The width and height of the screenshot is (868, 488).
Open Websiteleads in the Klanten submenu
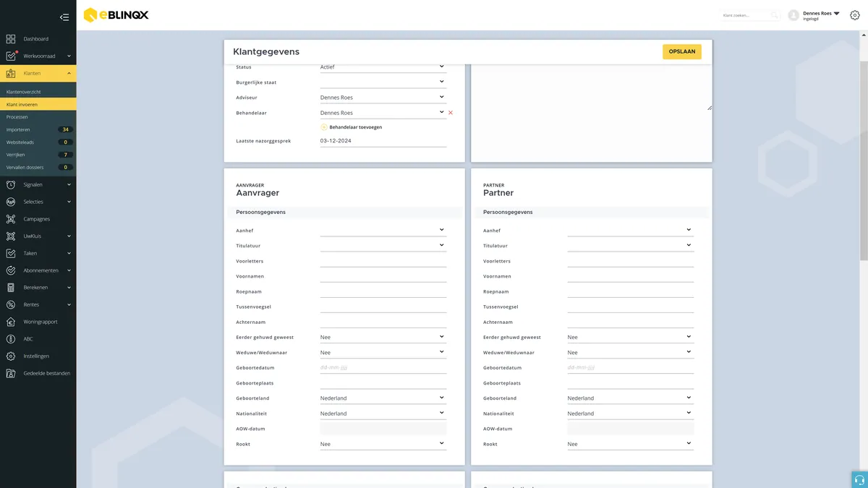point(38,142)
